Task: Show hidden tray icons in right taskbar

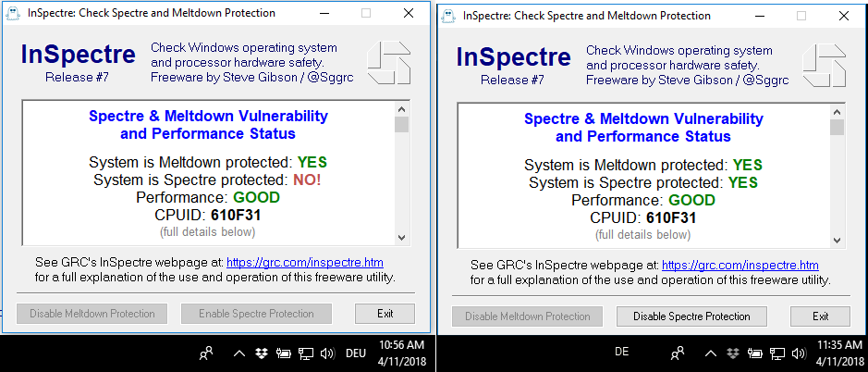Action: coord(710,353)
